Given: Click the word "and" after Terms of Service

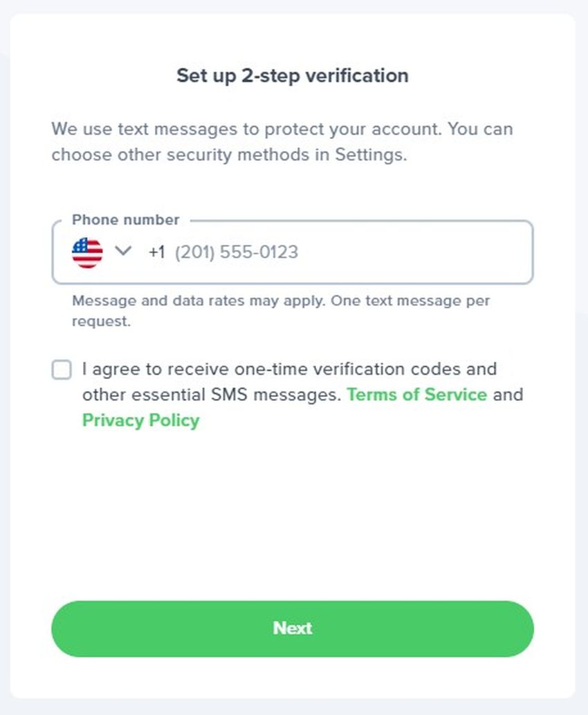Looking at the screenshot, I should click(508, 395).
